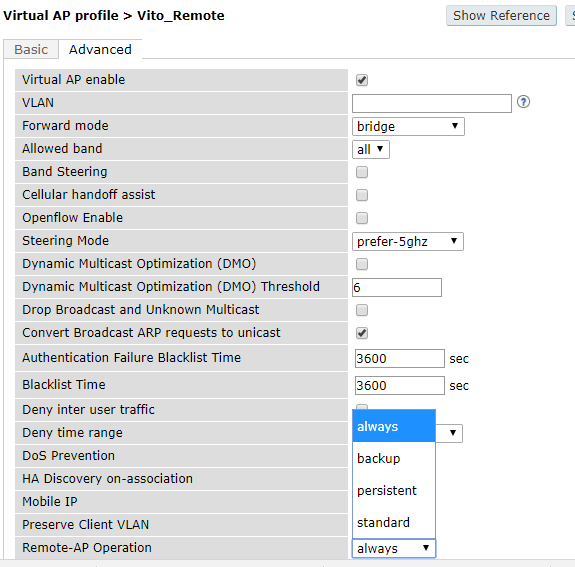
Task: Enable Dynamic Multicast Optimization (DMO) checkbox
Action: tap(362, 264)
